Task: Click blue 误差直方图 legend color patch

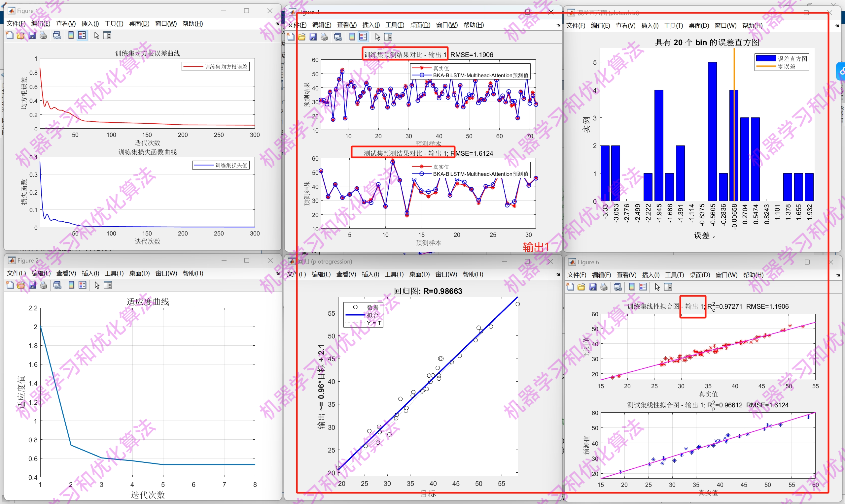Action: pos(765,58)
